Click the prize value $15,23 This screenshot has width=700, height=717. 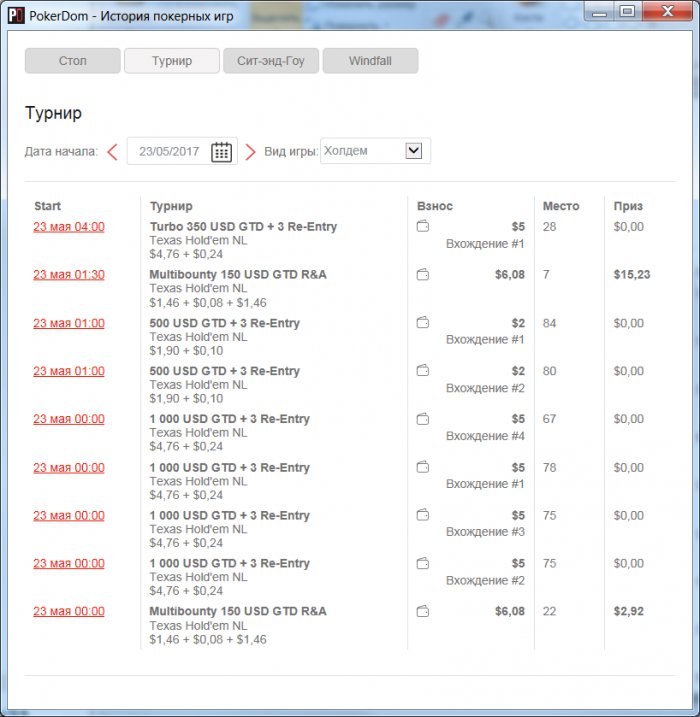tap(632, 275)
